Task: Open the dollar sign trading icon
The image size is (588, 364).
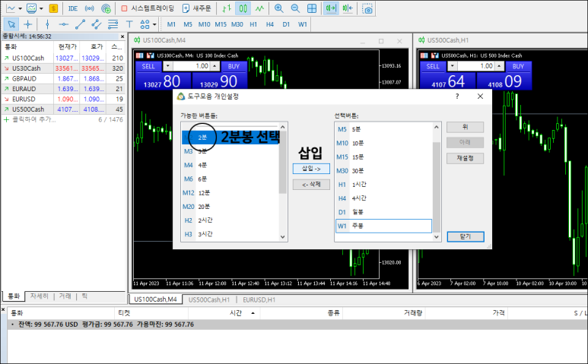Action: (x=53, y=8)
